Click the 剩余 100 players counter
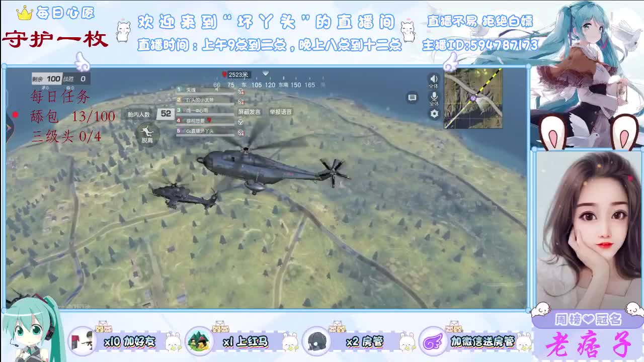 click(46, 78)
